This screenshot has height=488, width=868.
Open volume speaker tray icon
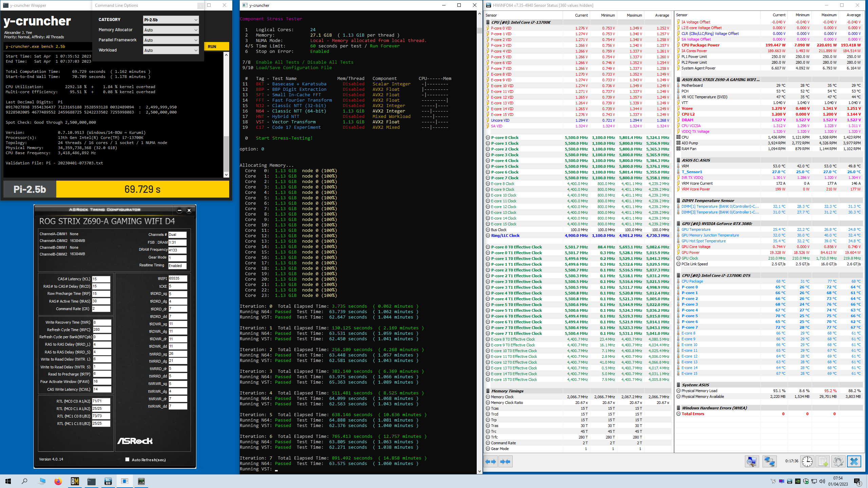coord(822,481)
